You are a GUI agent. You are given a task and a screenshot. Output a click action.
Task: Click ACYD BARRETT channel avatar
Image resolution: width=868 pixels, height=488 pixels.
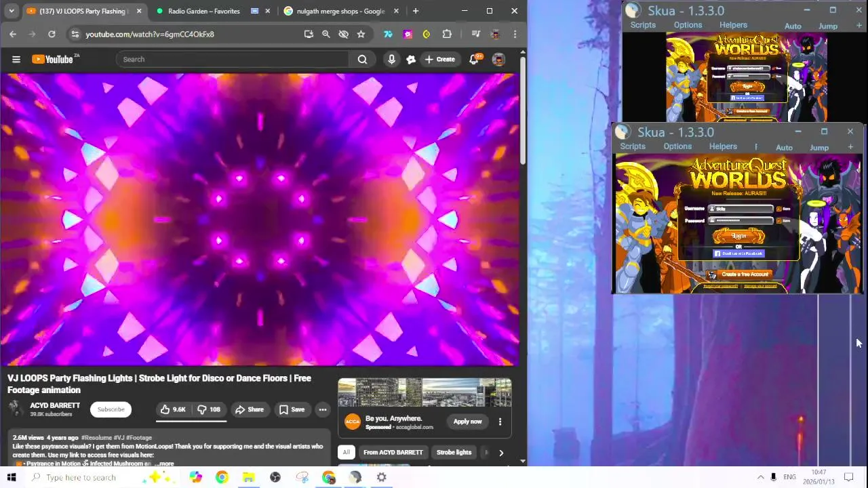pyautogui.click(x=16, y=409)
